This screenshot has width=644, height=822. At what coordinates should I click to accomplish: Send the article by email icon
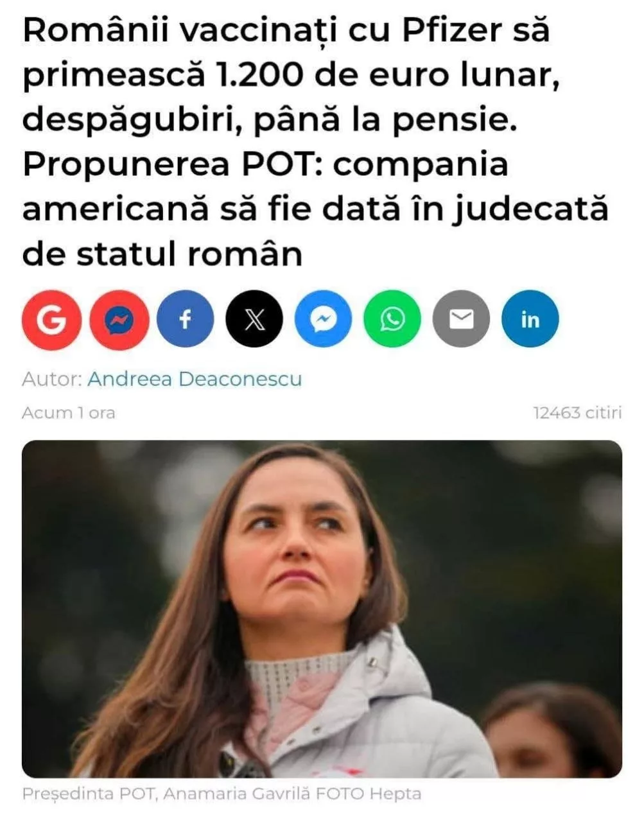461,319
